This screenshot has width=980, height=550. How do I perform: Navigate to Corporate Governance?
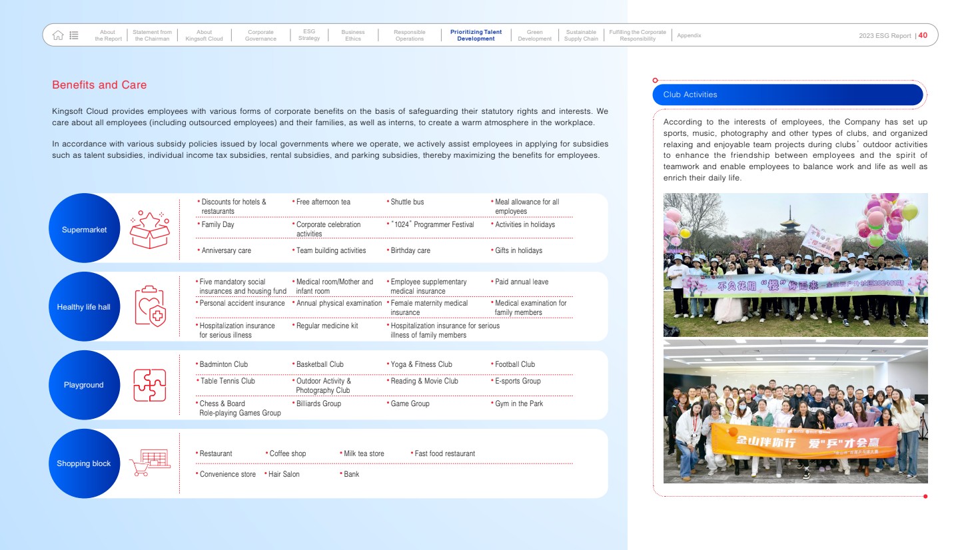[x=260, y=35]
